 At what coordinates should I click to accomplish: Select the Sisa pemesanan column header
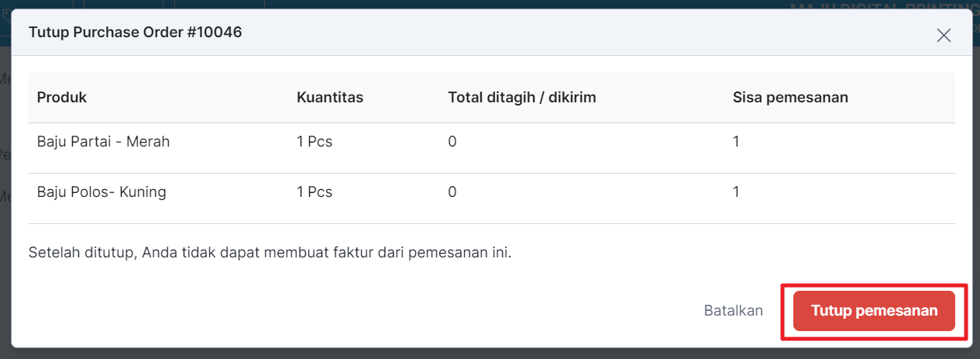point(790,98)
